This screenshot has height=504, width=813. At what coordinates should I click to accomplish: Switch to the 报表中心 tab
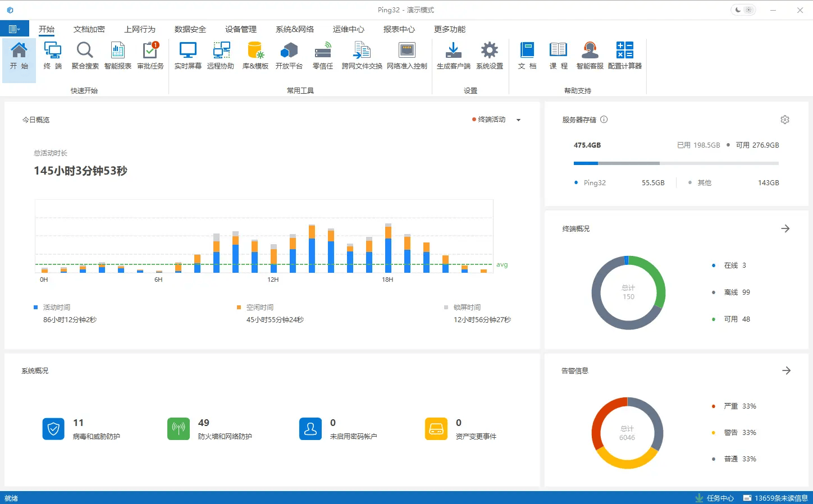click(399, 29)
